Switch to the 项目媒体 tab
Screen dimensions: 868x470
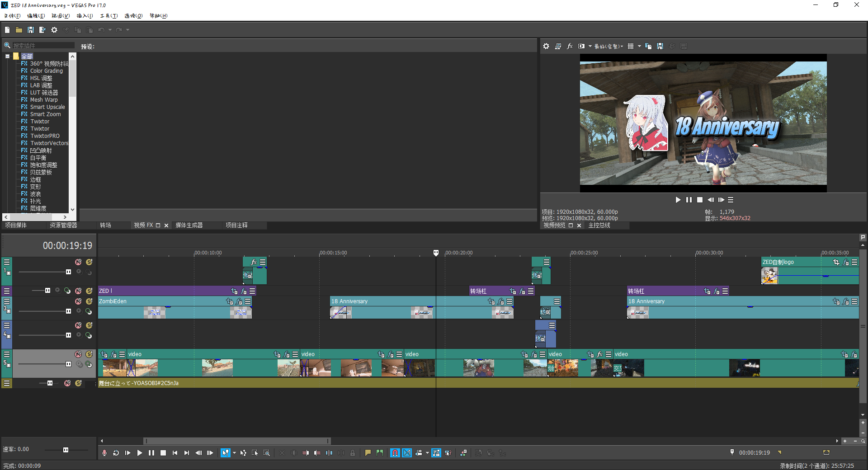coord(16,225)
